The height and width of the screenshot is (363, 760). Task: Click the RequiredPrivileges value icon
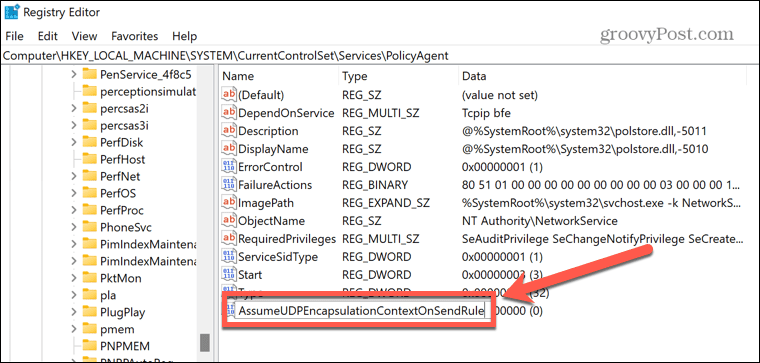[228, 238]
